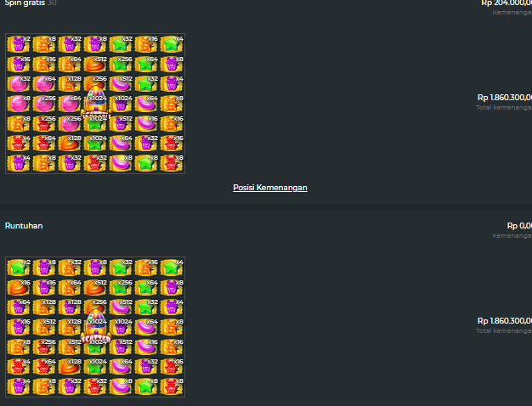Open the Posisi Kemenangan link

click(270, 188)
